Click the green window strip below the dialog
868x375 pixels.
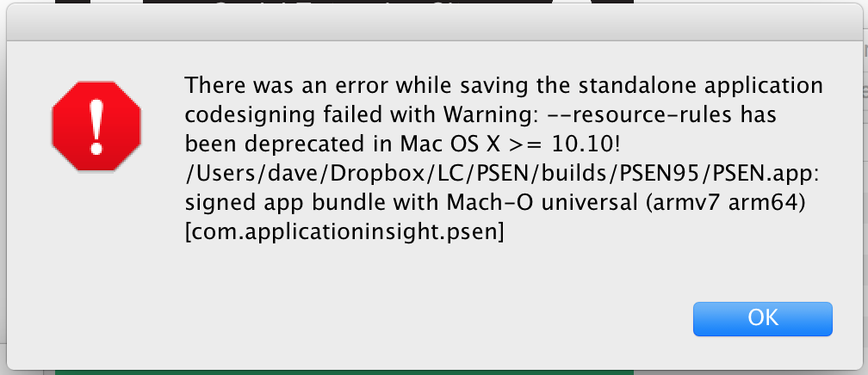pos(344,372)
